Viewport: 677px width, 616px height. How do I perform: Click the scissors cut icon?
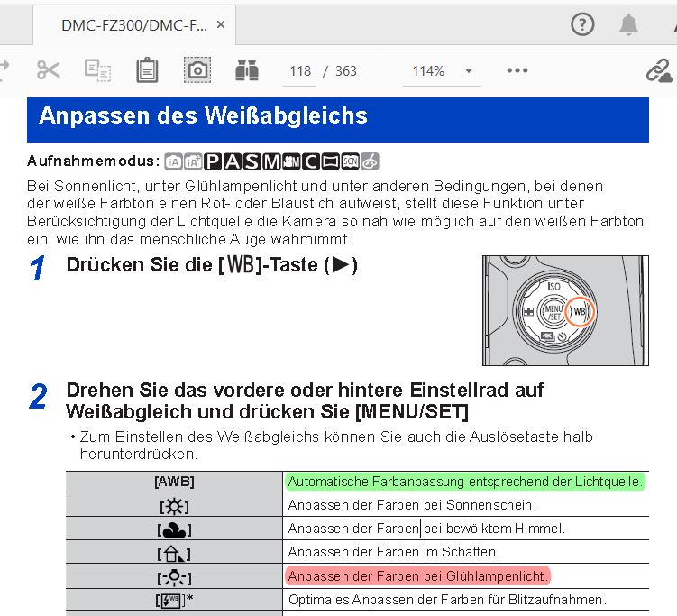pyautogui.click(x=49, y=70)
